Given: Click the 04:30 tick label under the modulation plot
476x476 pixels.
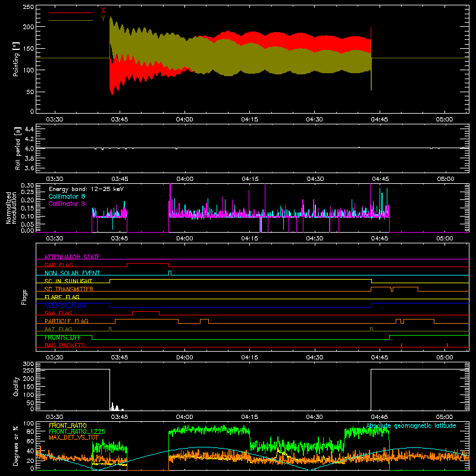Looking at the screenshot, I should click(x=315, y=239).
